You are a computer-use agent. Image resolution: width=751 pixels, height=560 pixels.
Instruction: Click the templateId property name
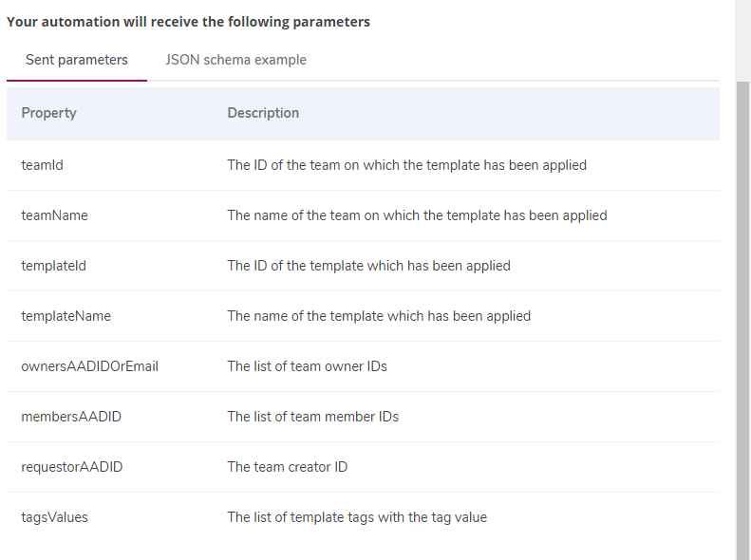coord(53,266)
